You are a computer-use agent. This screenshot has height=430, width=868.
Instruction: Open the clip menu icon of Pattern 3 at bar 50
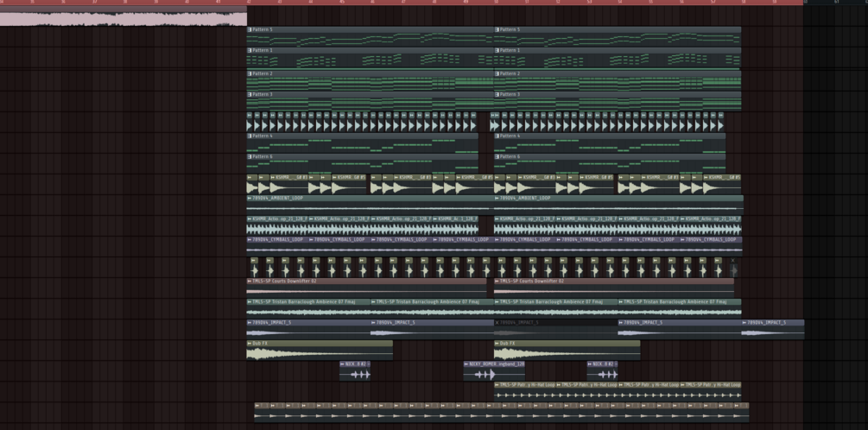click(x=497, y=95)
